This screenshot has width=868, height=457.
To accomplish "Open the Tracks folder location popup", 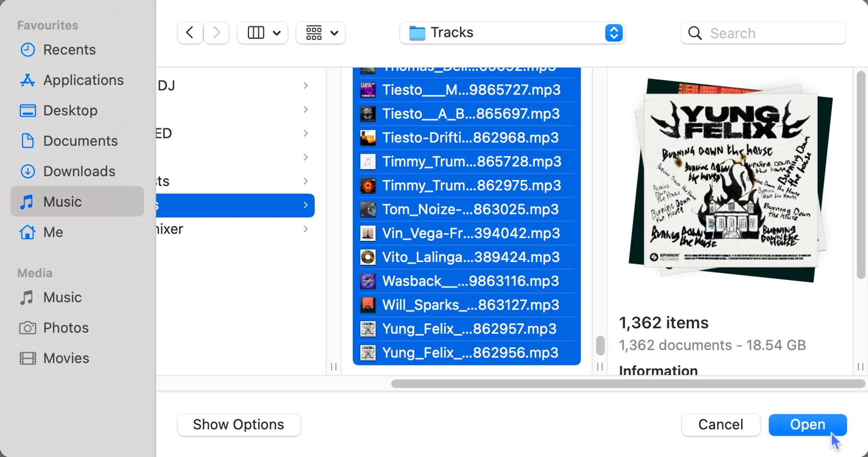I will point(512,33).
